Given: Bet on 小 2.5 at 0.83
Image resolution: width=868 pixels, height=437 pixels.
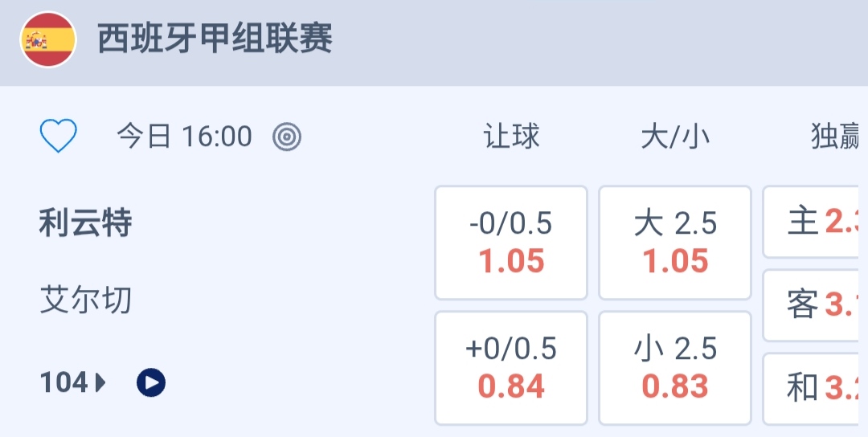Looking at the screenshot, I should (675, 368).
